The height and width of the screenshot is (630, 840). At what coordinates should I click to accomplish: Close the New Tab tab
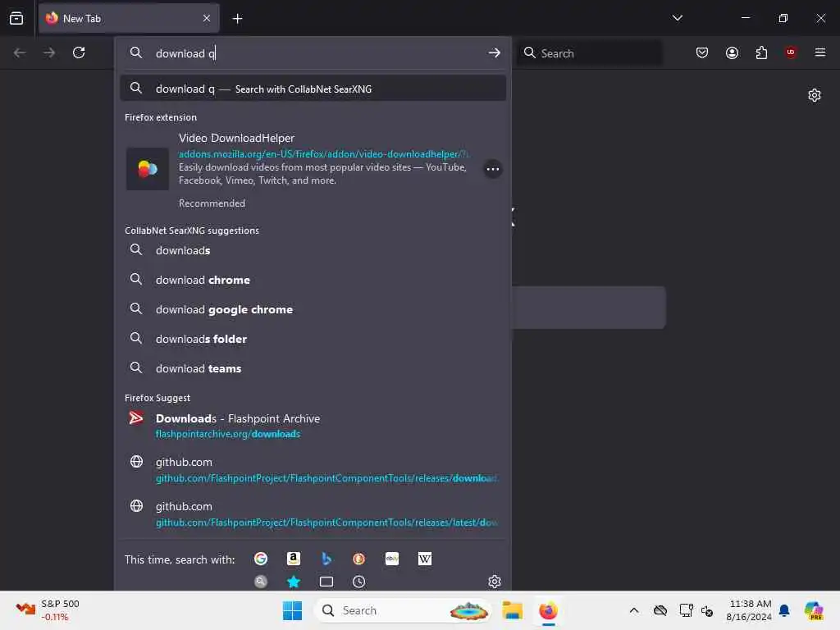coord(207,18)
